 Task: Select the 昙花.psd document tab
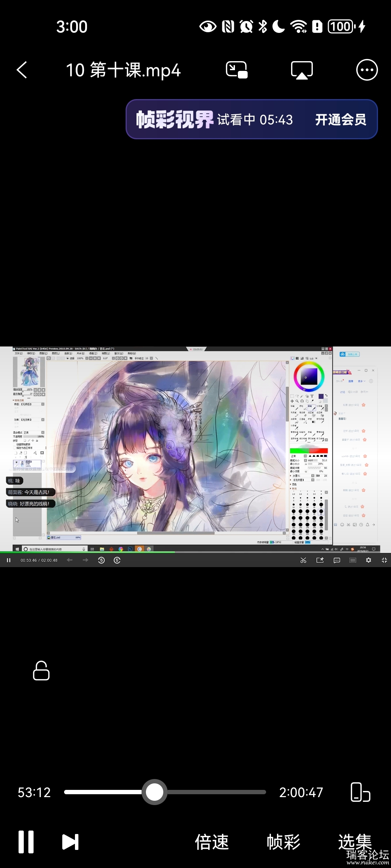pos(64,537)
